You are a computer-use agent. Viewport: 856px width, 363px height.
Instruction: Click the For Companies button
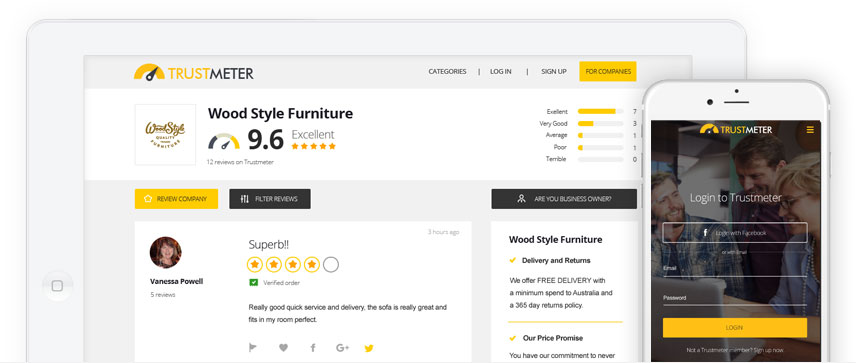pyautogui.click(x=608, y=72)
